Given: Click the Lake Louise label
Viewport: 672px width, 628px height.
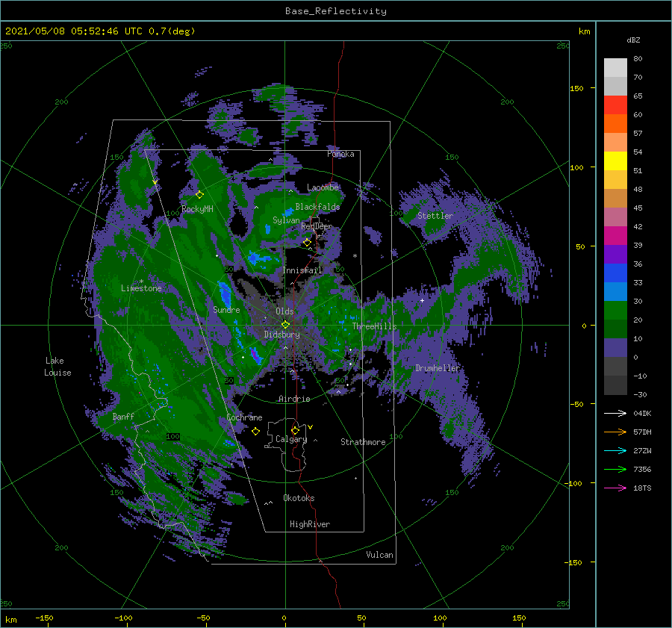Looking at the screenshot, I should (x=57, y=367).
